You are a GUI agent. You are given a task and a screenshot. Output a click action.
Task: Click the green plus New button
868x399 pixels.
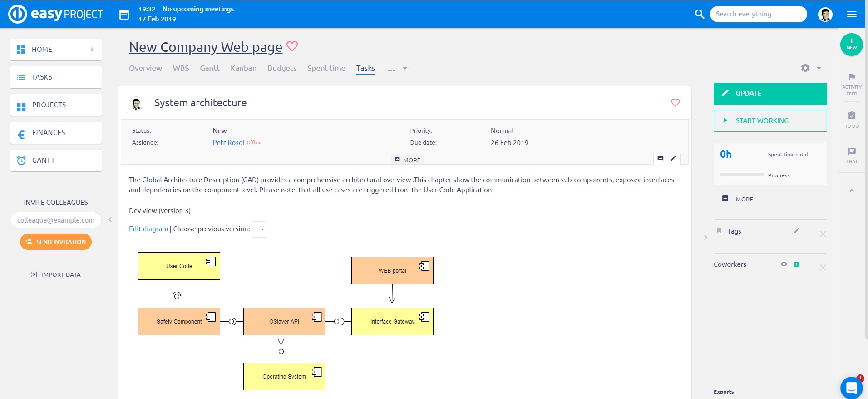tap(851, 45)
